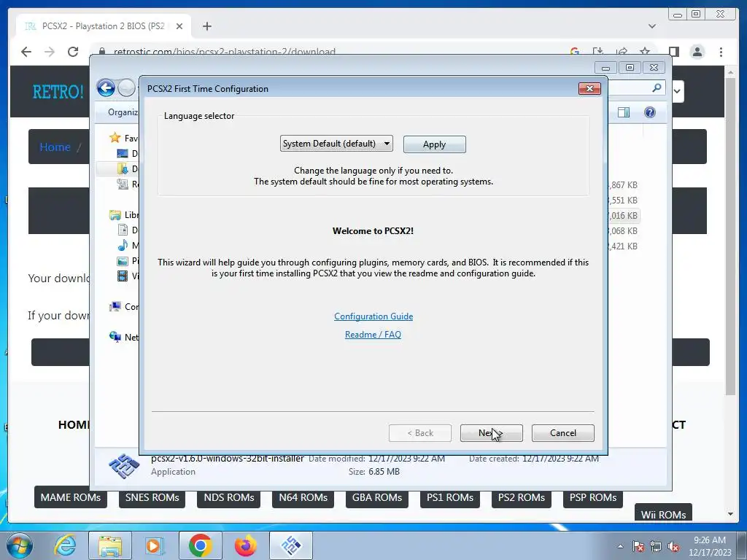Go back in the Explorer window
747x560 pixels.
pos(106,87)
